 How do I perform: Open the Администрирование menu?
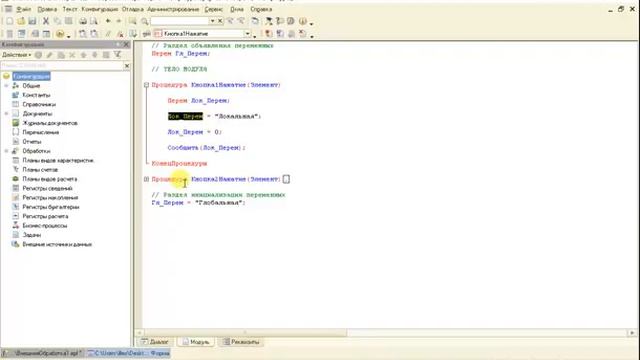(173, 9)
